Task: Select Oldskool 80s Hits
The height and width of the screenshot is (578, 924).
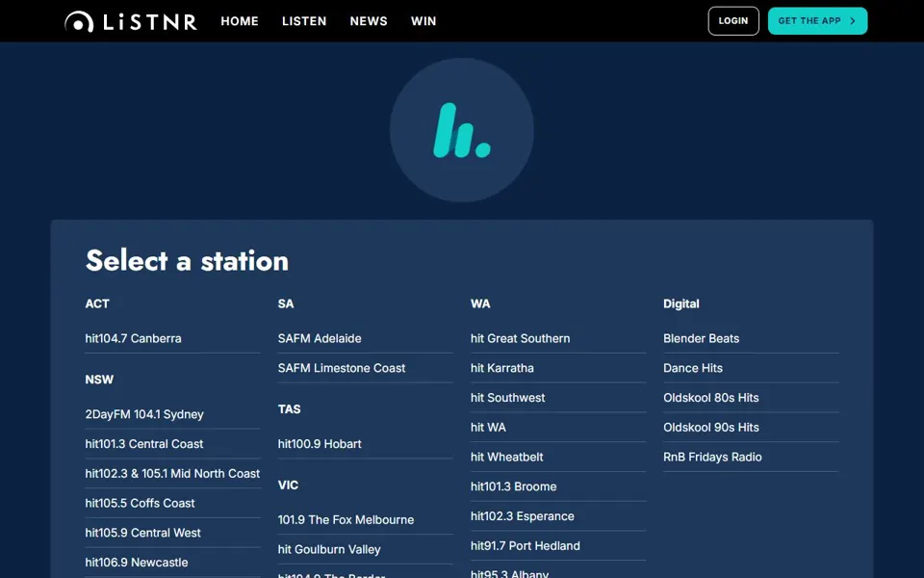Action: (x=710, y=398)
